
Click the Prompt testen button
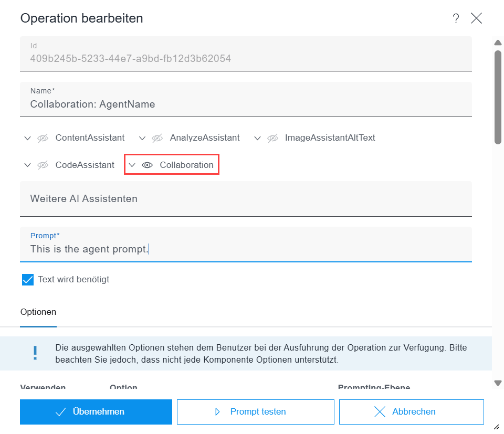[x=255, y=412]
